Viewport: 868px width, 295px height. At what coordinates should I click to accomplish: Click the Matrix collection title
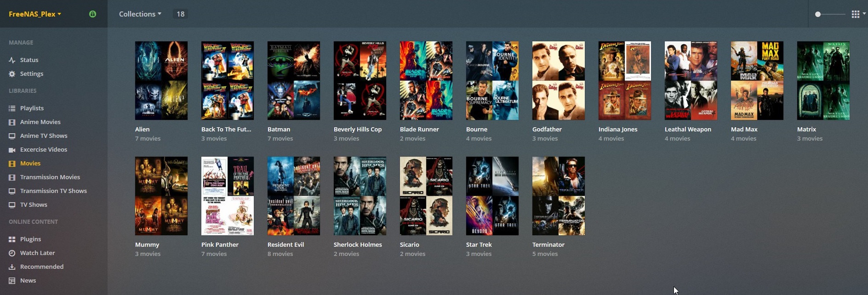click(807, 129)
